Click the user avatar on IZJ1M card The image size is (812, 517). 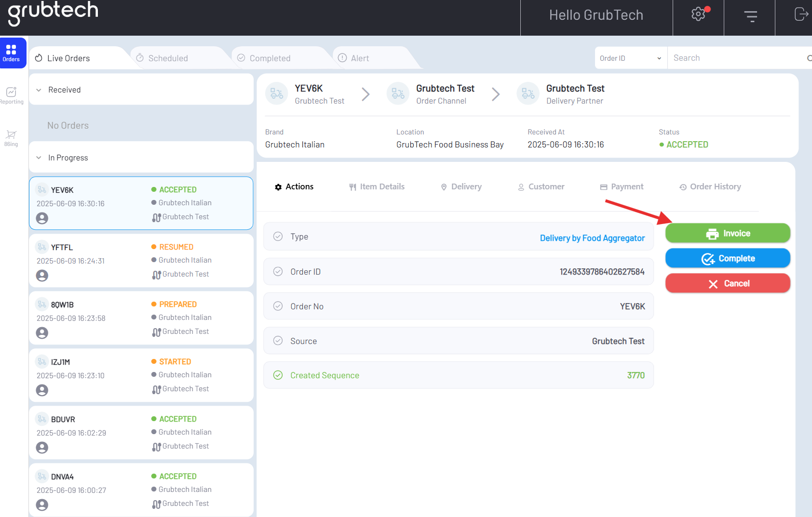click(x=42, y=390)
